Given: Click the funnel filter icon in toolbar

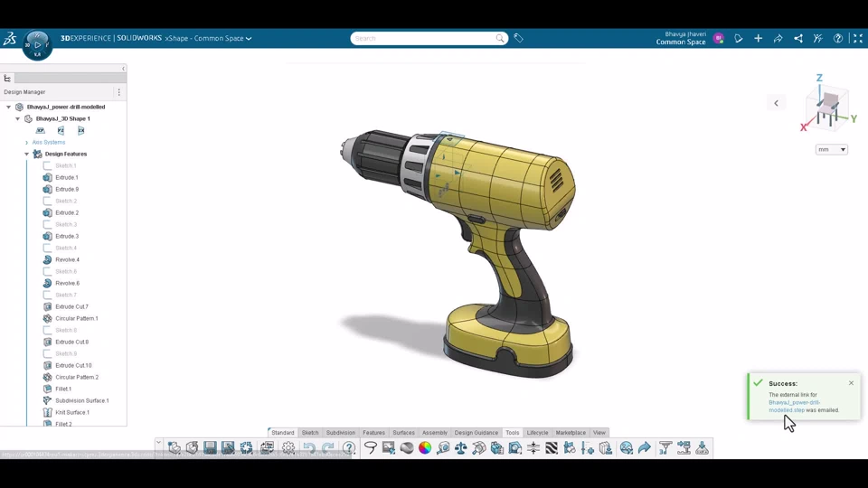Looking at the screenshot, I should 665,447.
